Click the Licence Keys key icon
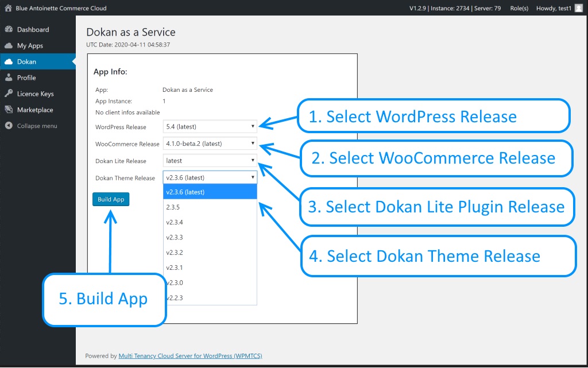Image resolution: width=588 pixels, height=368 pixels. pos(9,94)
